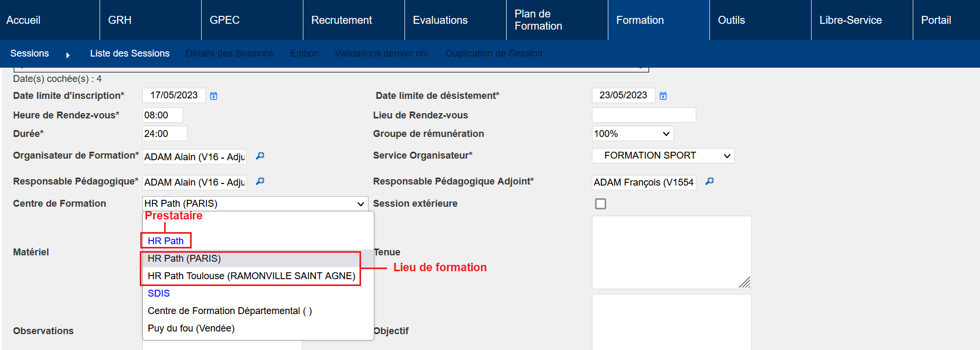
Task: Open calendar for Date limite d'inscription
Action: click(x=213, y=96)
